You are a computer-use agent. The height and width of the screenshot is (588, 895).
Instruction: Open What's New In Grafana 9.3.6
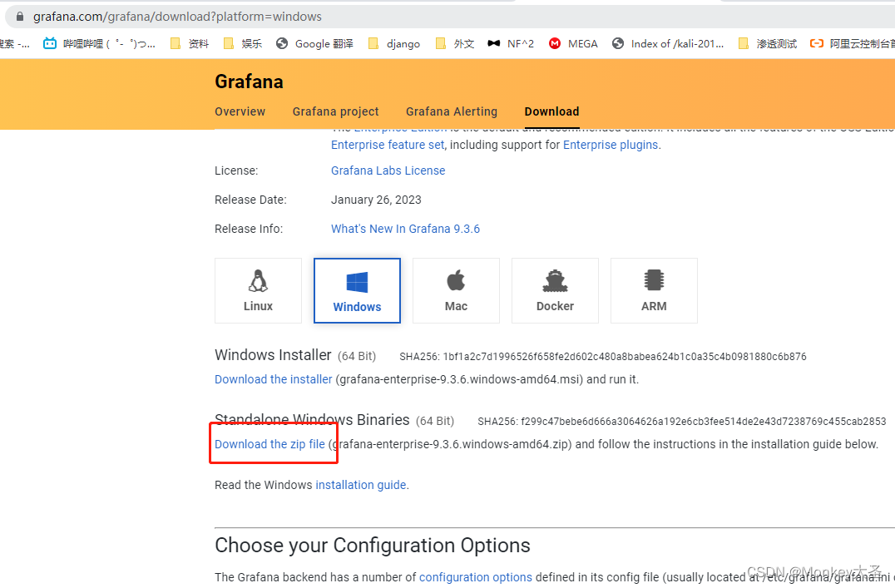[x=405, y=229]
